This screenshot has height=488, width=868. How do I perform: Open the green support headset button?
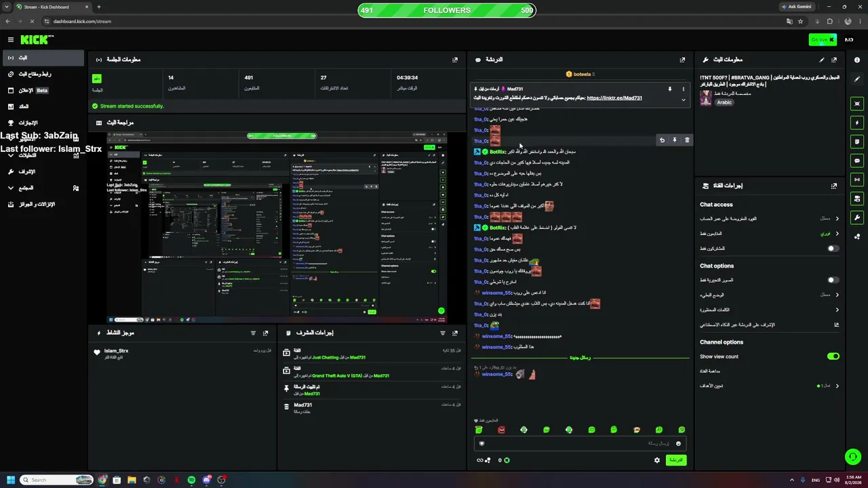(x=853, y=457)
